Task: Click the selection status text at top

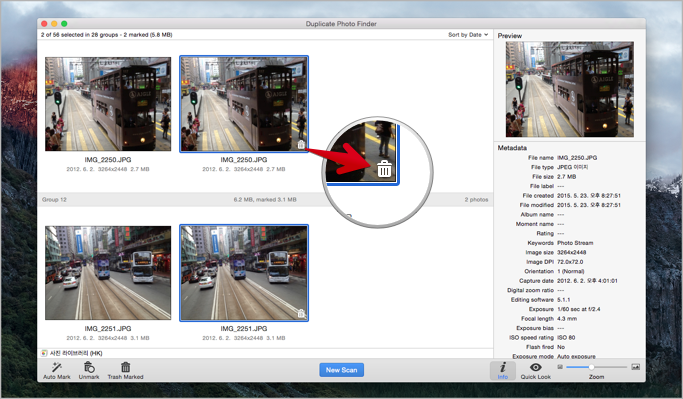Action: pos(107,34)
